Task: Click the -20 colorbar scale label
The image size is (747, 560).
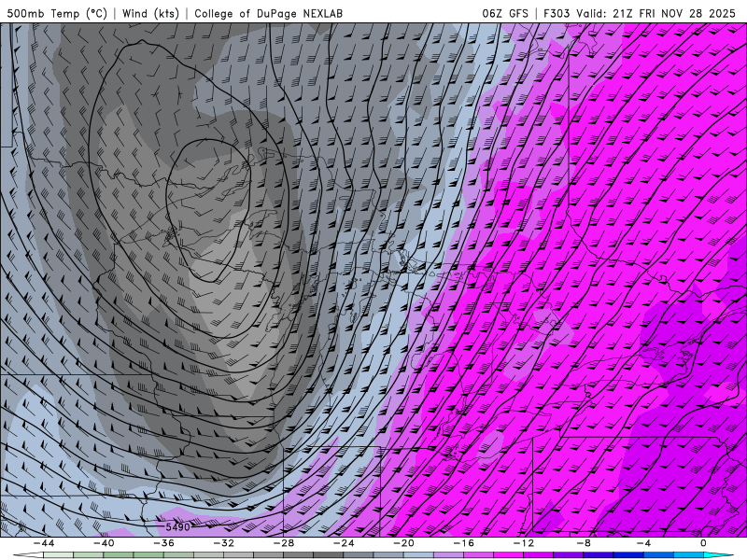Action: point(403,543)
